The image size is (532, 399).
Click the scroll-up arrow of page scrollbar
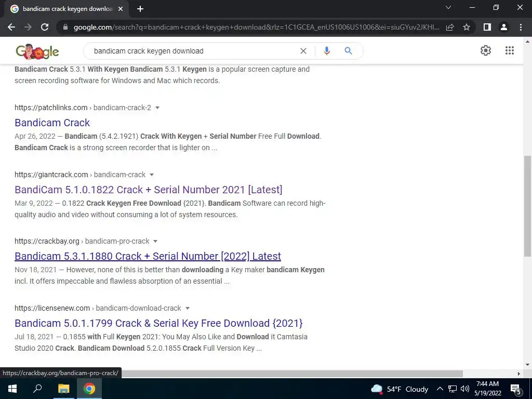[x=527, y=42]
